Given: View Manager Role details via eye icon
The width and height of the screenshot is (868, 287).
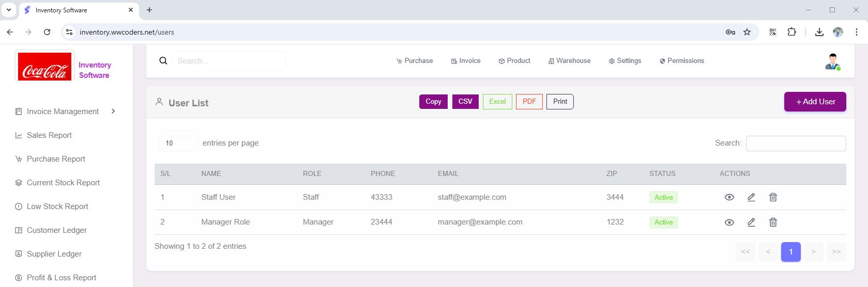Looking at the screenshot, I should 729,222.
